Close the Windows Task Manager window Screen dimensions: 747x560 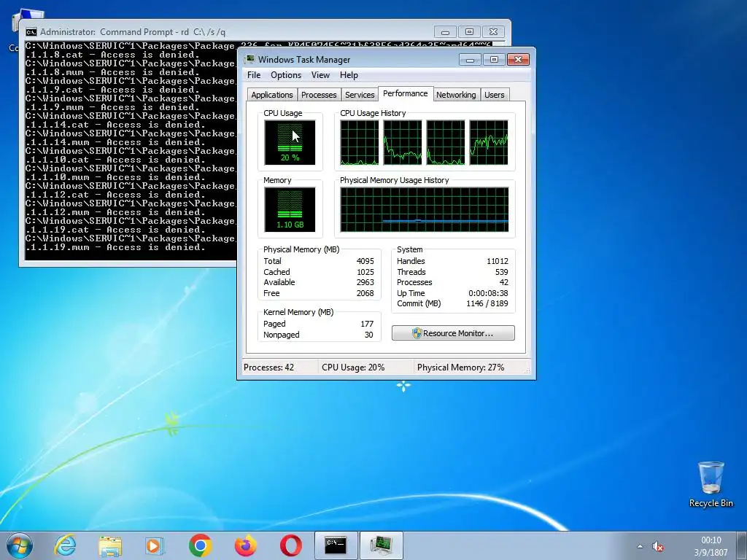(518, 60)
